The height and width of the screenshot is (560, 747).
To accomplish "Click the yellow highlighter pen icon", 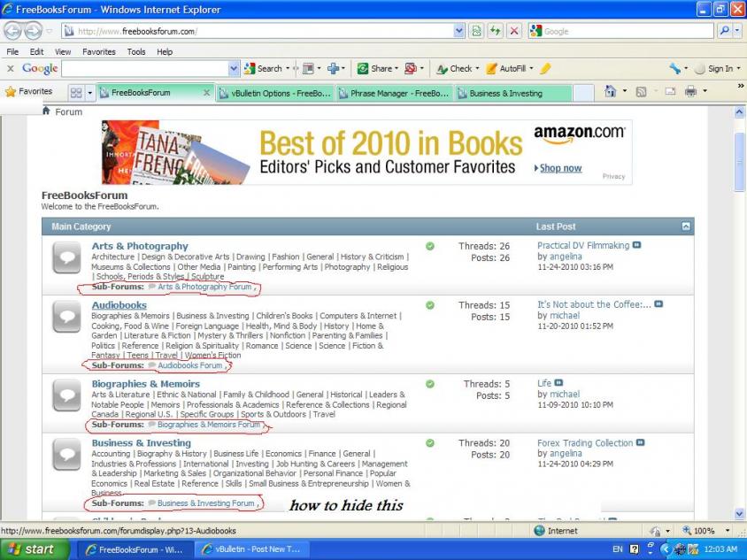I will coord(545,69).
